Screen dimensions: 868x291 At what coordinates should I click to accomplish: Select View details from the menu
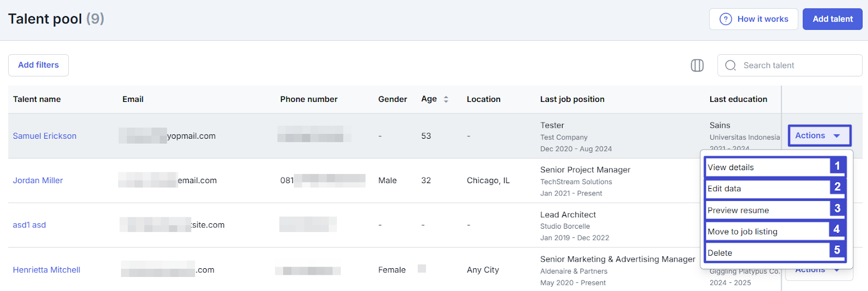click(x=768, y=167)
